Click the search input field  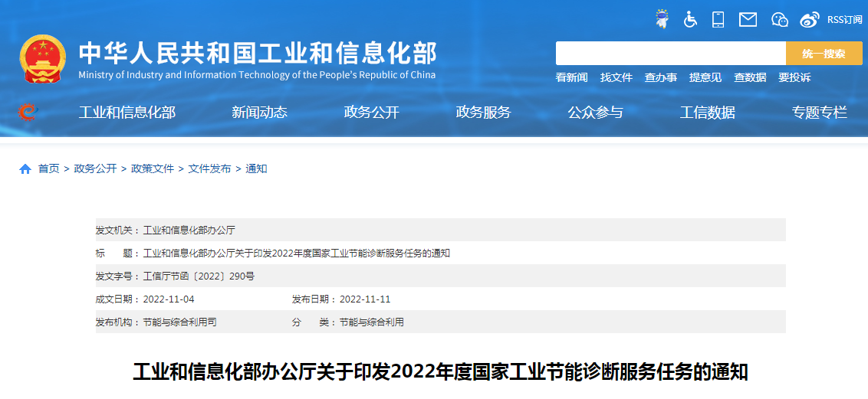point(671,53)
